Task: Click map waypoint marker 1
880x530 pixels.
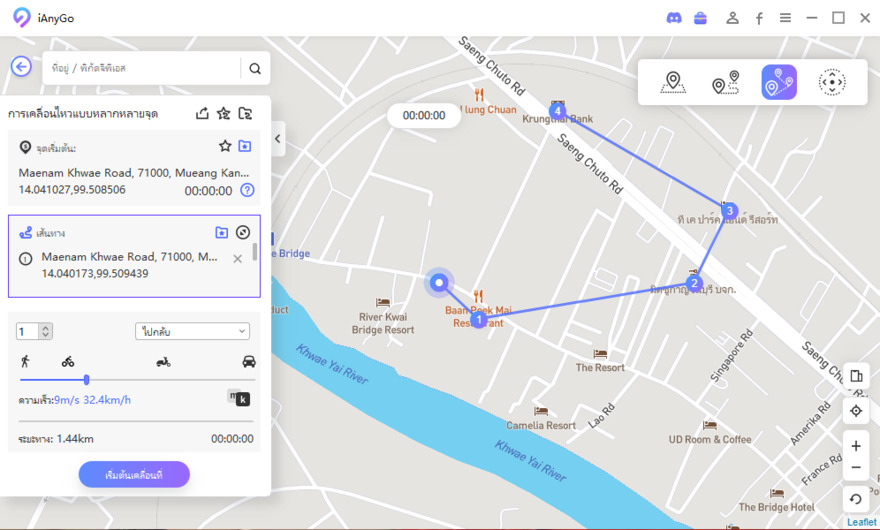Action: point(478,320)
